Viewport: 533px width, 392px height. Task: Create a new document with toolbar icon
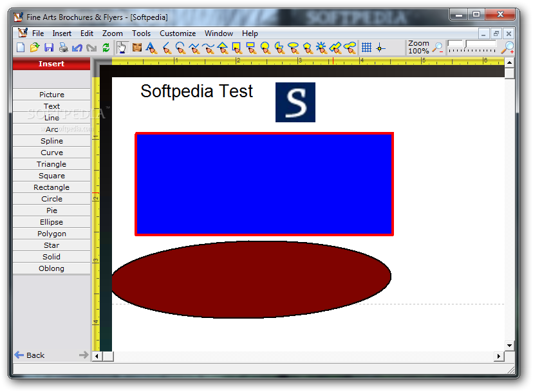tap(21, 48)
